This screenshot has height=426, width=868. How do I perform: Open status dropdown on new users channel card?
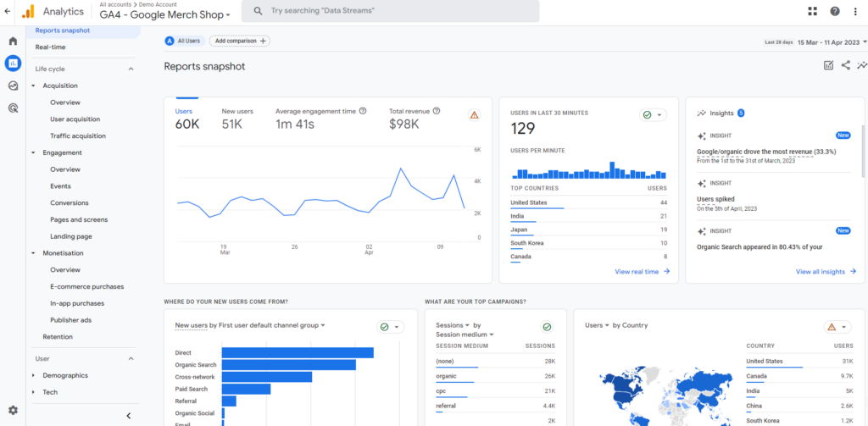pyautogui.click(x=390, y=327)
